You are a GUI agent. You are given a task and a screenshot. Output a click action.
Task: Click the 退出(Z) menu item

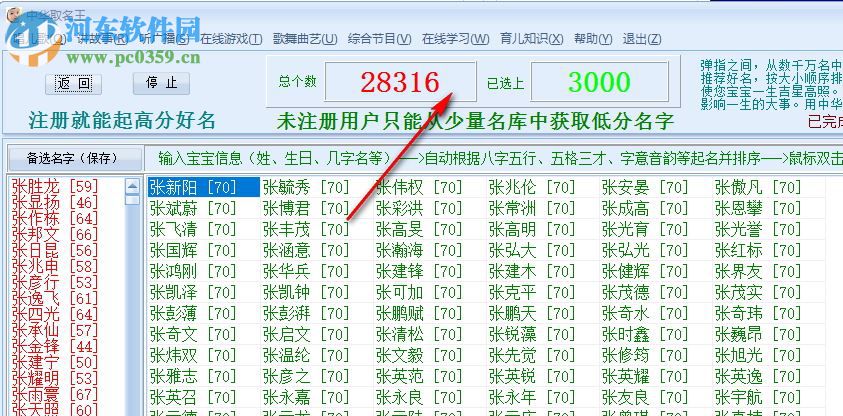point(642,39)
